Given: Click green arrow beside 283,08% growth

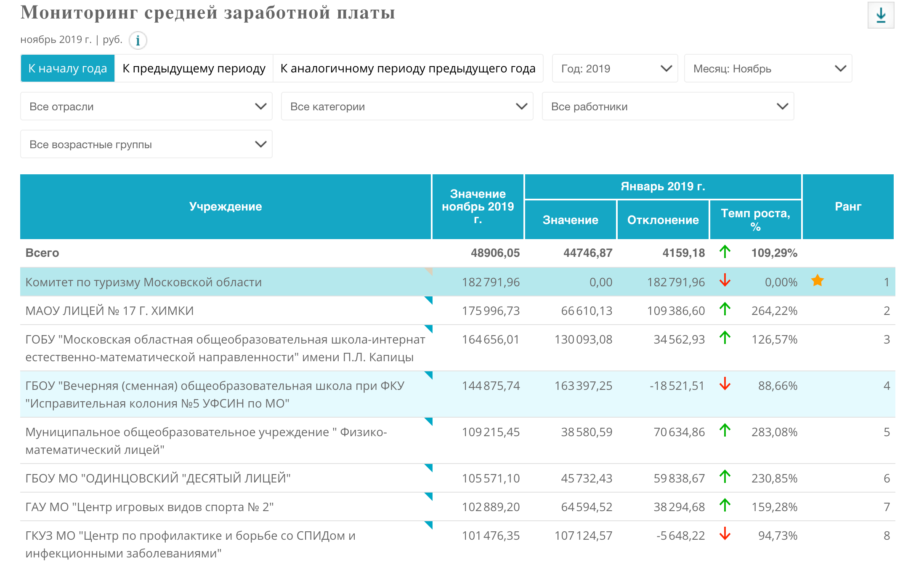Looking at the screenshot, I should [x=725, y=430].
